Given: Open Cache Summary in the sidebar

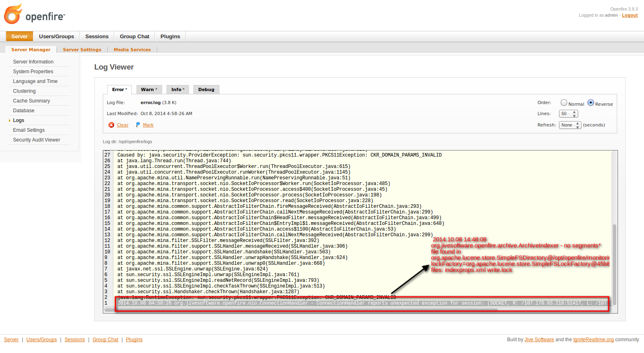Looking at the screenshot, I should pyautogui.click(x=31, y=101).
